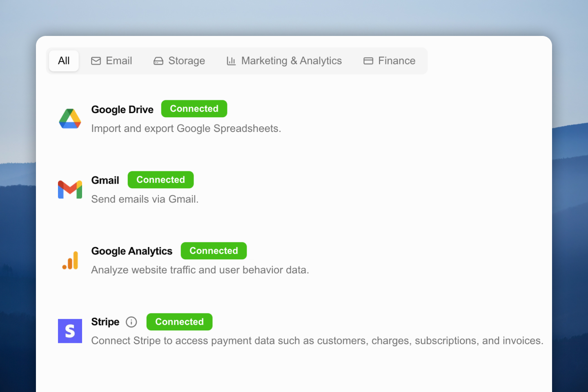Click the chart icon in Marketing & Analytics tab
588x392 pixels.
coord(231,61)
